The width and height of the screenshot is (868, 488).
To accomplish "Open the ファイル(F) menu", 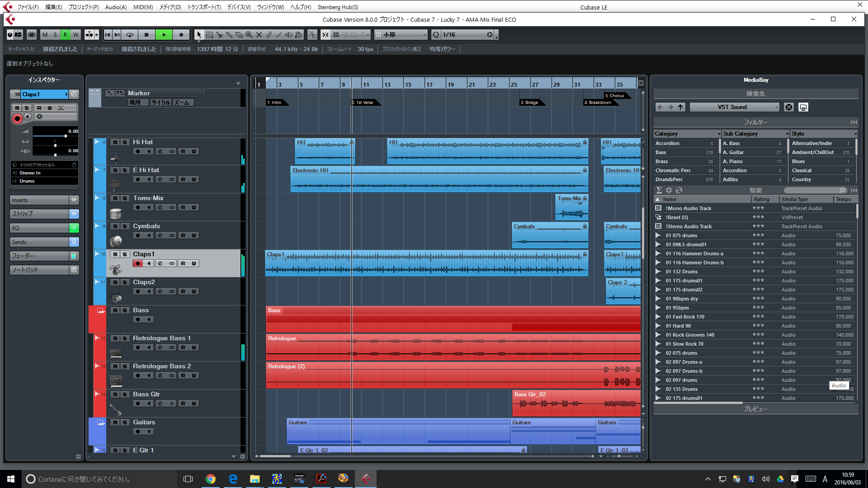I will (x=28, y=7).
